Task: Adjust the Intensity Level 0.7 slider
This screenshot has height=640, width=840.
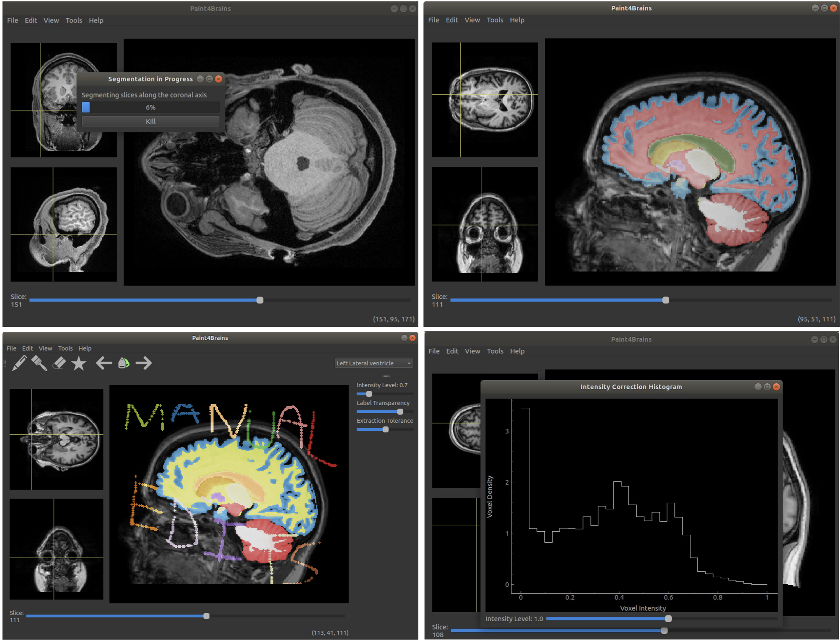Action: [385, 394]
